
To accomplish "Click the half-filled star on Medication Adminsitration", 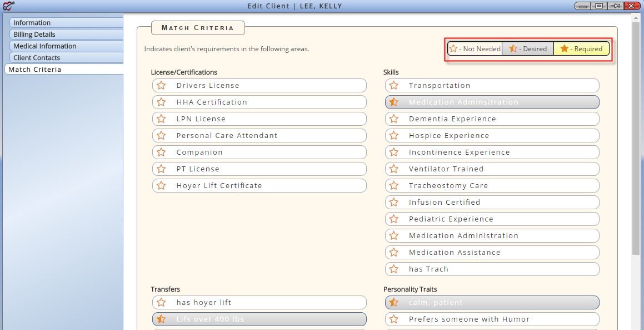I will point(394,102).
